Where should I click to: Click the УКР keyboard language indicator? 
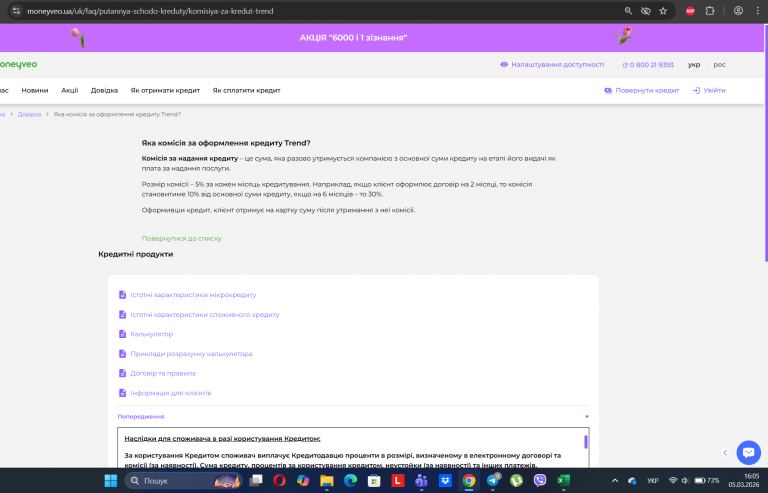click(652, 481)
